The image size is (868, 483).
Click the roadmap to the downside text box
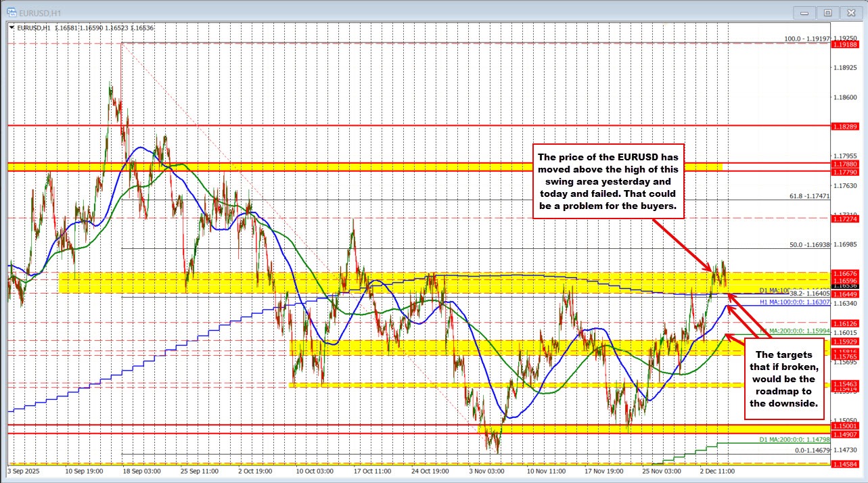point(784,379)
